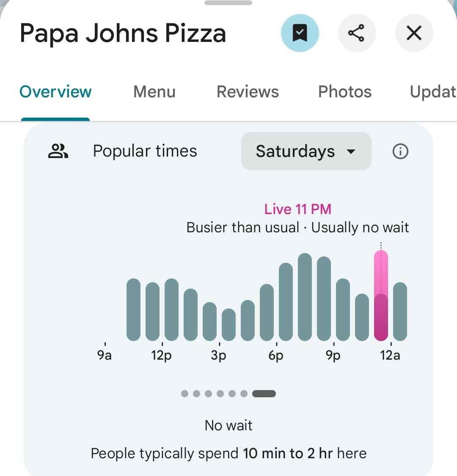This screenshot has height=476, width=457.
Task: Go to the Photos tab
Action: pos(344,92)
